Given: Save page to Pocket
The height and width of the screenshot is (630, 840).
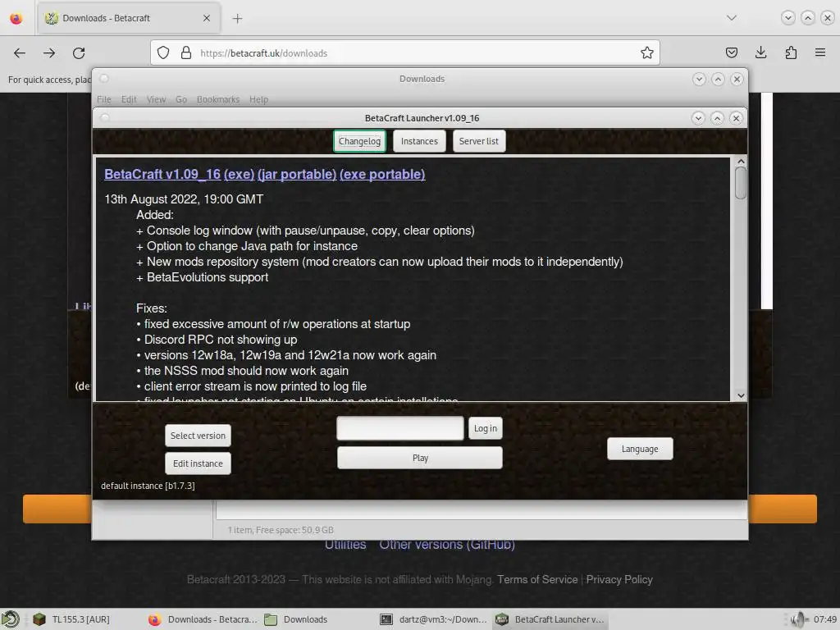Looking at the screenshot, I should 731,52.
